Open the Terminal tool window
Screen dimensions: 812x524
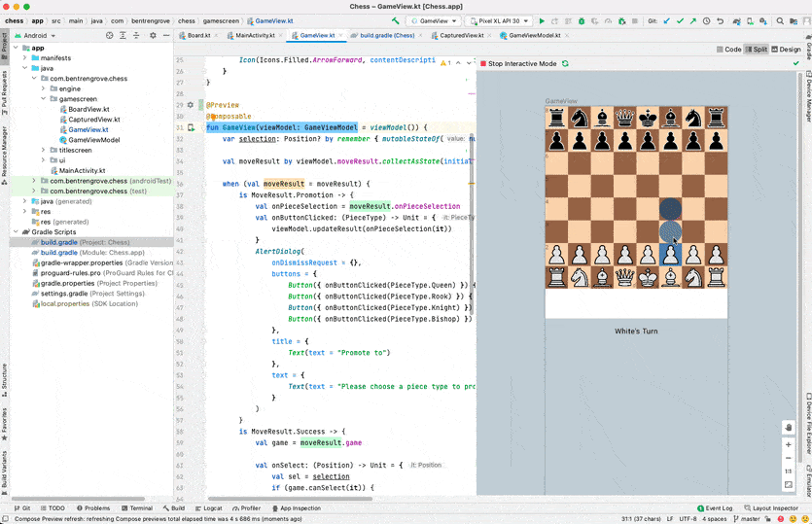pyautogui.click(x=136, y=507)
